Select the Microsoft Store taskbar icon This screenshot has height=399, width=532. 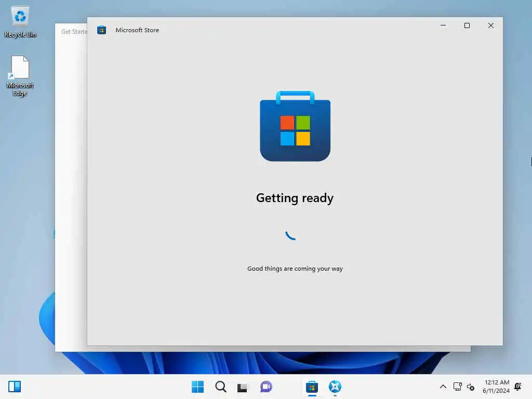coord(312,387)
